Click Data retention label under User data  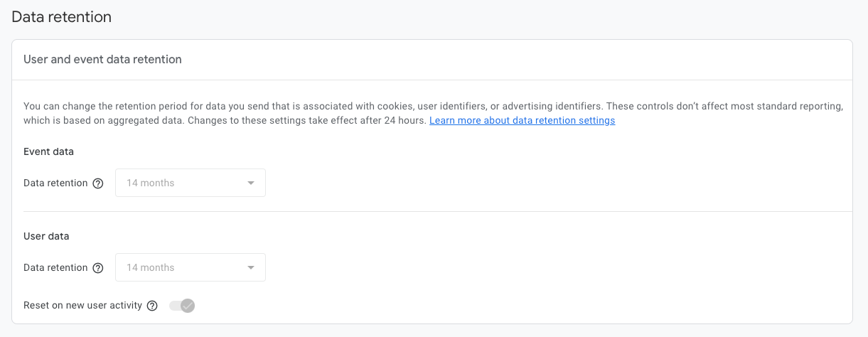[55, 267]
